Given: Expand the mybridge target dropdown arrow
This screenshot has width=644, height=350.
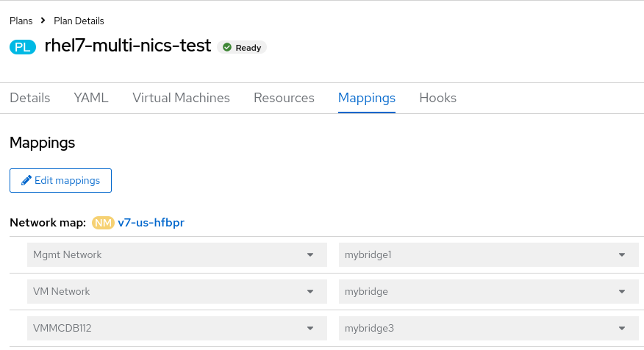Looking at the screenshot, I should pos(622,292).
